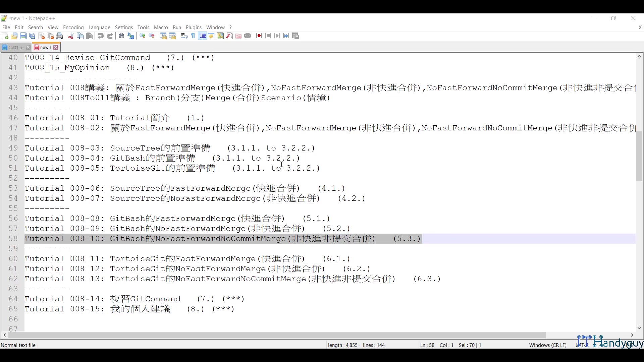The width and height of the screenshot is (644, 362).
Task: Paste from the clipboard
Action: [x=90, y=36]
